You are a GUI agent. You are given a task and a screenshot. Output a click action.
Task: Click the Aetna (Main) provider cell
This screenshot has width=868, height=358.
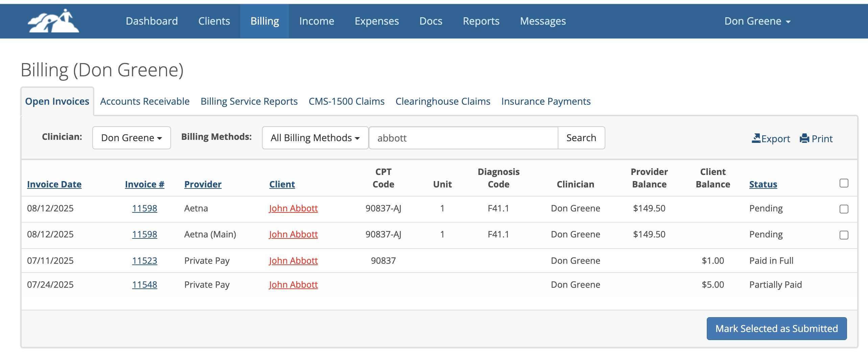[210, 234]
